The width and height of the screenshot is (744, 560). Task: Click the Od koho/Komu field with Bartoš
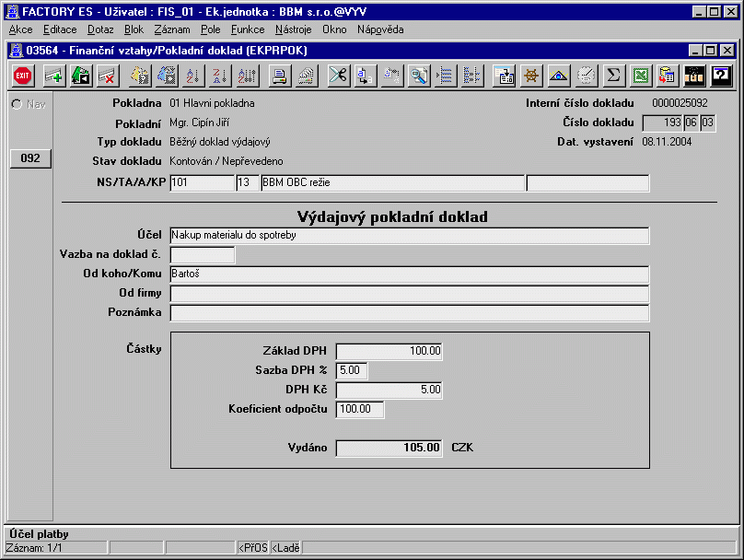pyautogui.click(x=410, y=274)
